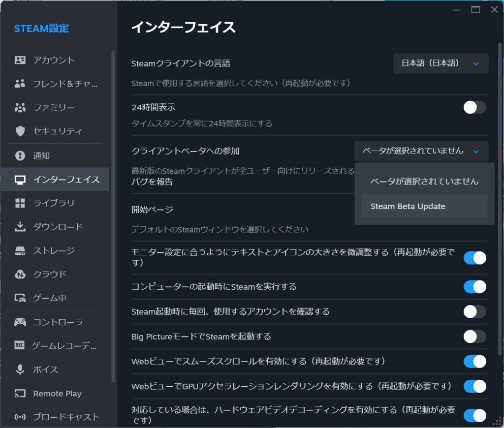Choose Steam Beta Update option
504x428 pixels.
click(424, 206)
